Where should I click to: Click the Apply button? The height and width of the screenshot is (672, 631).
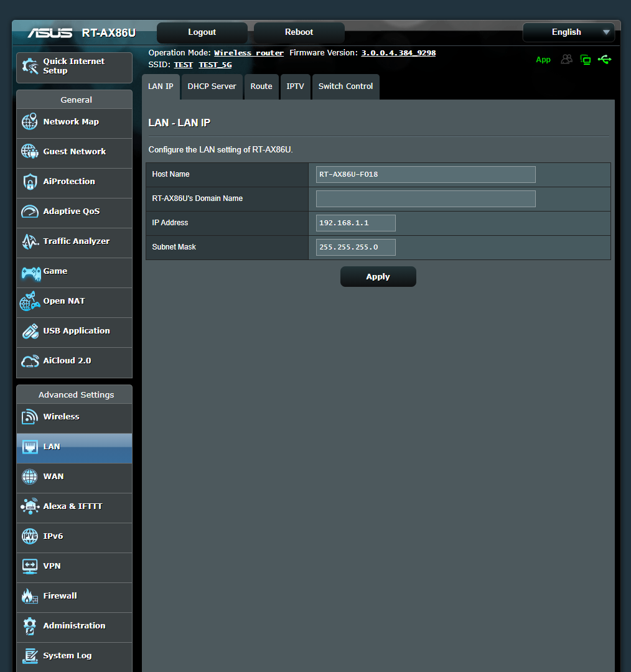click(x=378, y=277)
